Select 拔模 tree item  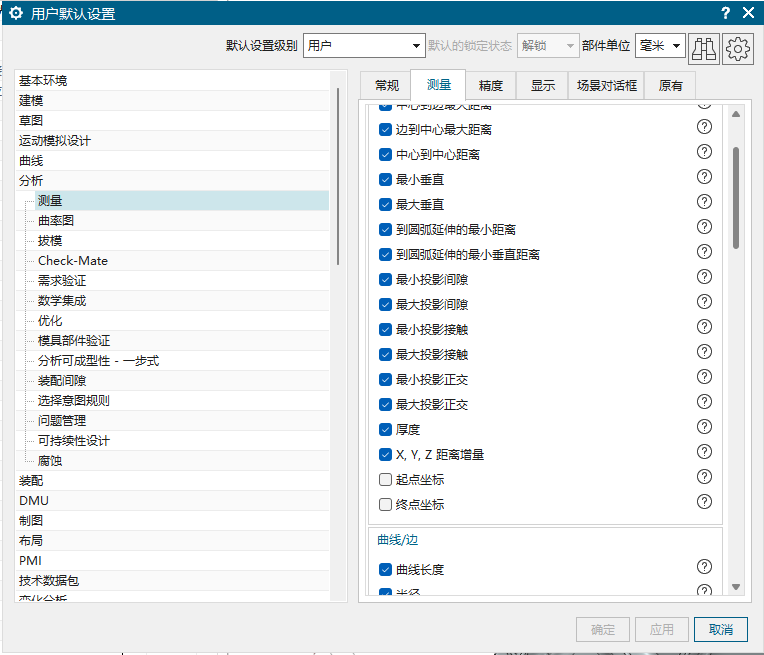pos(182,240)
